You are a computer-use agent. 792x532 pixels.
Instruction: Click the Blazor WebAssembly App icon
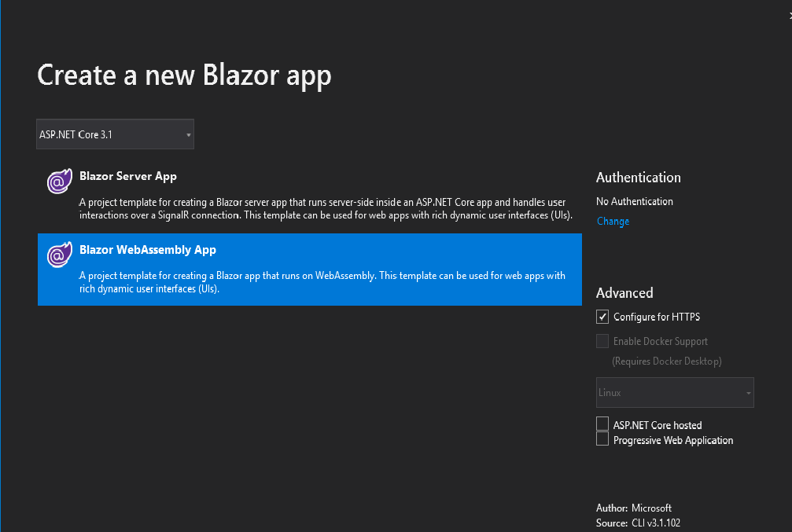(x=58, y=255)
